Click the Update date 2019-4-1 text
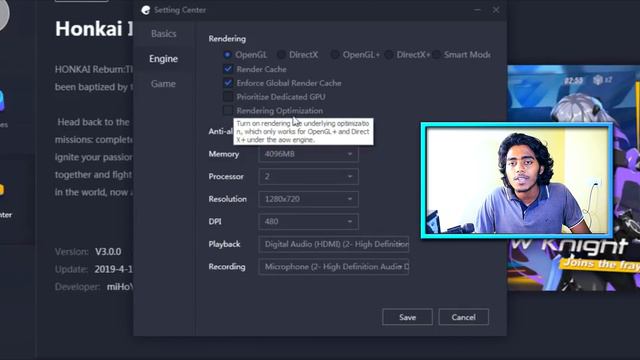Viewport: 640px width, 360px height. click(x=113, y=269)
